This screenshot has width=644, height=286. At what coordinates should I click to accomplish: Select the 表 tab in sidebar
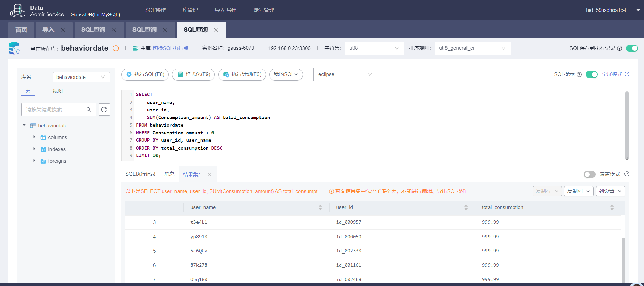click(x=28, y=91)
